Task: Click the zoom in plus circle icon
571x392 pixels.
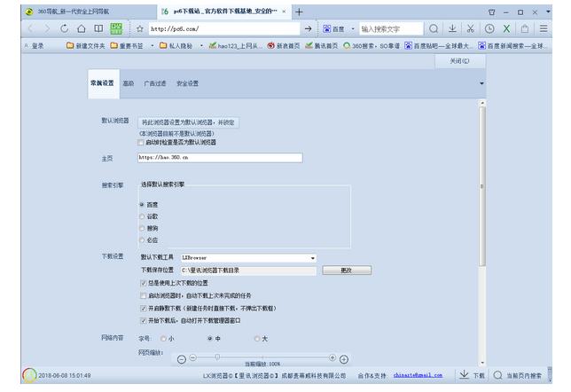Action: coord(343,359)
